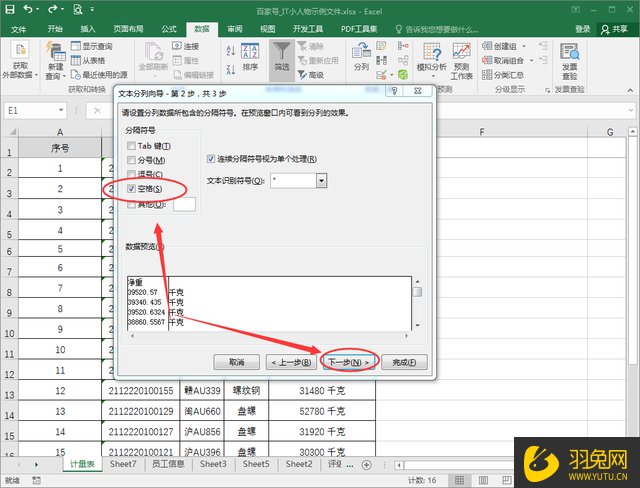Open the 员工信息 worksheet tab
The image size is (640, 488).
(168, 464)
